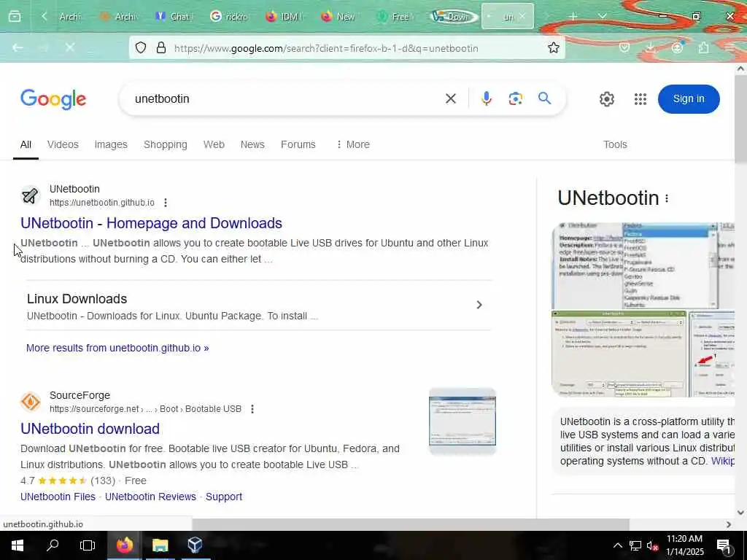Image resolution: width=747 pixels, height=560 pixels.
Task: Open options dots beside unetbootin.github.io
Action: 166,203
